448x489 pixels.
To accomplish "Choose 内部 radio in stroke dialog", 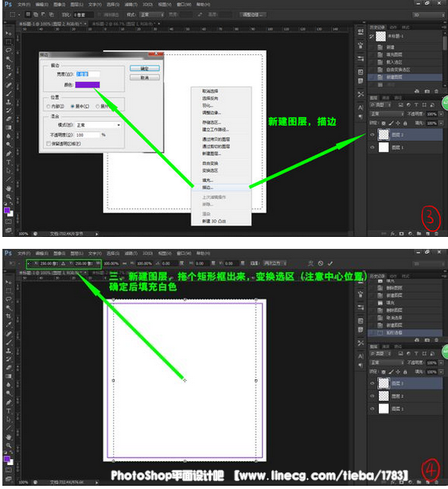I will tap(49, 107).
